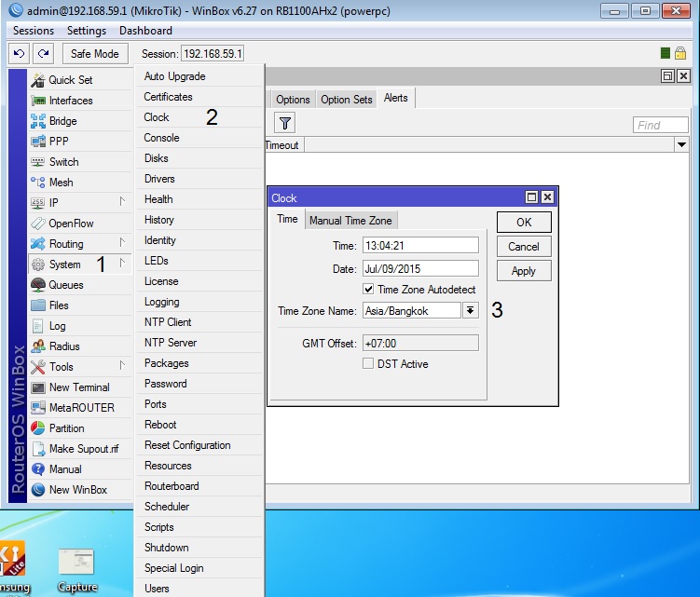This screenshot has width=700, height=597.
Task: Open the Bridge sidebar item
Action: coord(62,121)
